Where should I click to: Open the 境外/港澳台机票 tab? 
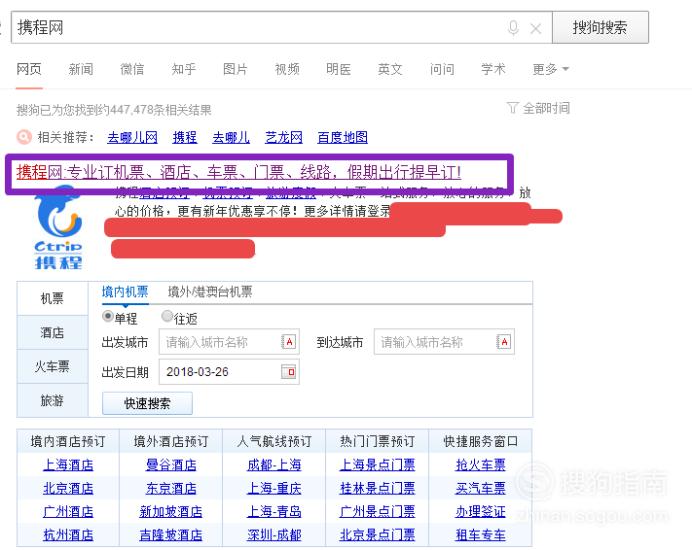210,292
